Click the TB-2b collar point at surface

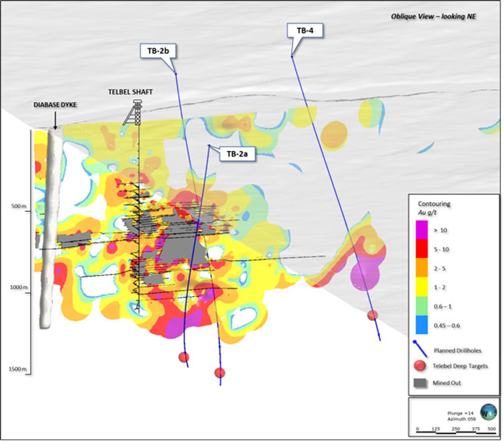click(x=176, y=74)
